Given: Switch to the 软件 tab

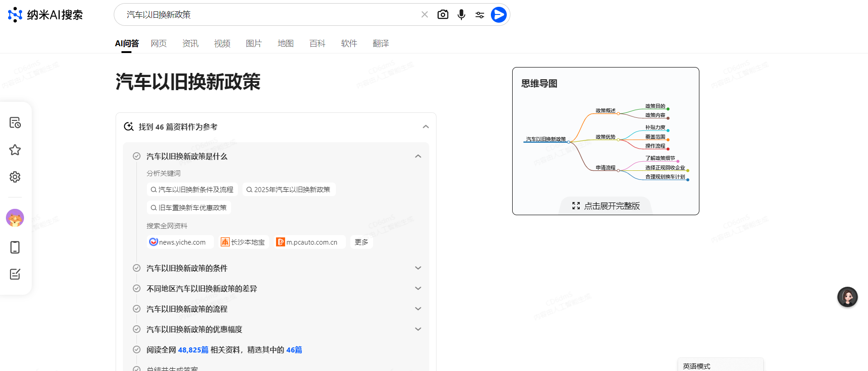Looking at the screenshot, I should click(x=349, y=43).
